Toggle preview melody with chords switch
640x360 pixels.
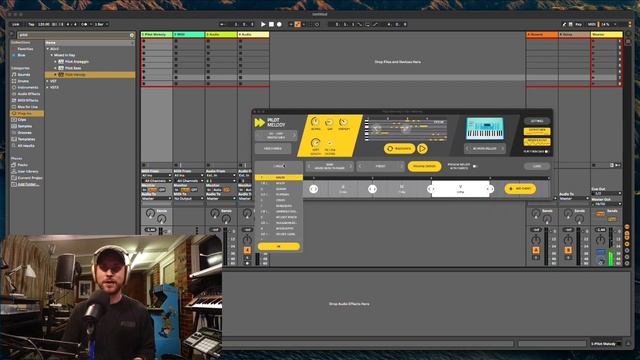click(475, 166)
